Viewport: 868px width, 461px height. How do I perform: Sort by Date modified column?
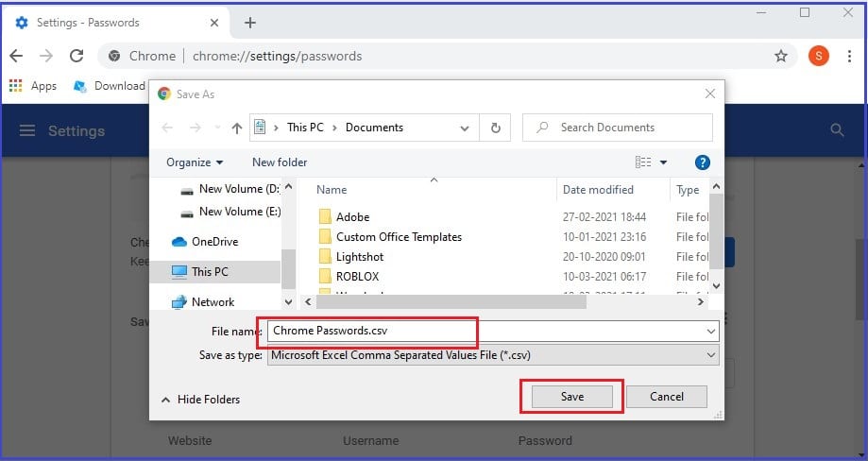click(598, 190)
